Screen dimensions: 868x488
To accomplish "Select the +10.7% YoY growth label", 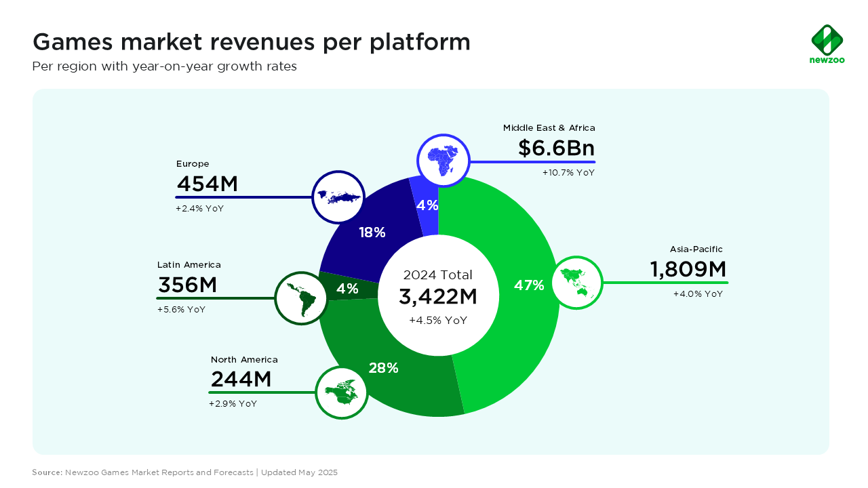I will 568,173.
